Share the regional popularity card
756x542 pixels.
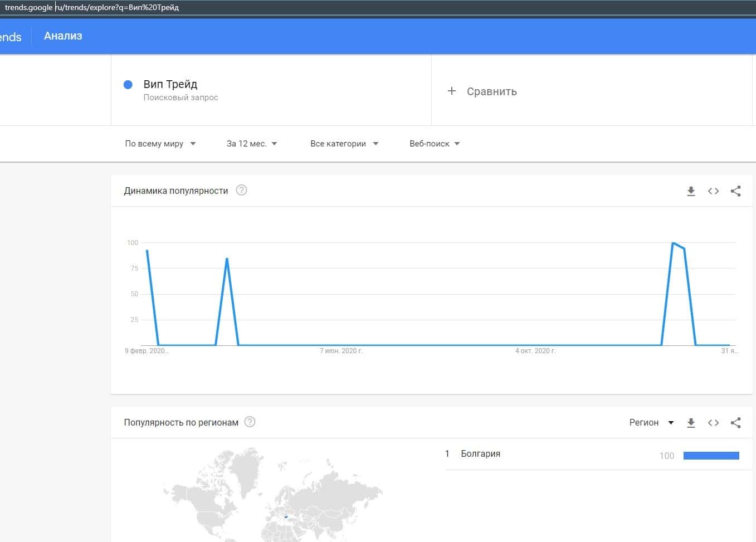735,423
